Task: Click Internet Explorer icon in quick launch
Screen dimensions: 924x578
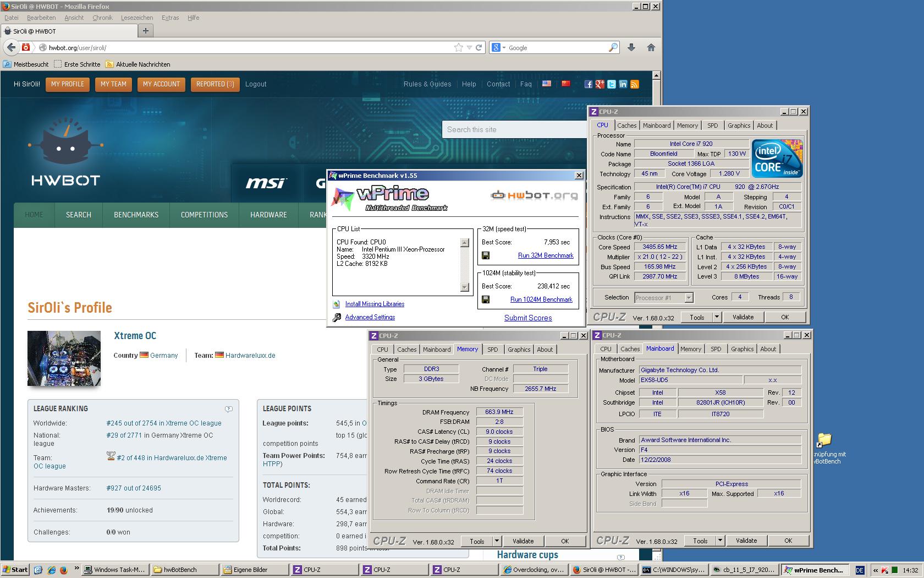Action: 51,570
